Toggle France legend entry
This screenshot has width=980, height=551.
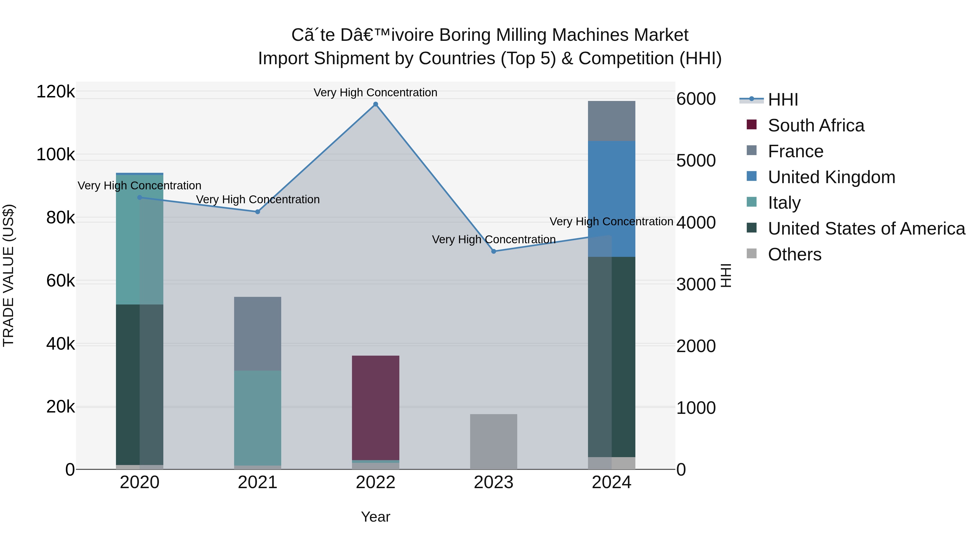click(x=785, y=151)
